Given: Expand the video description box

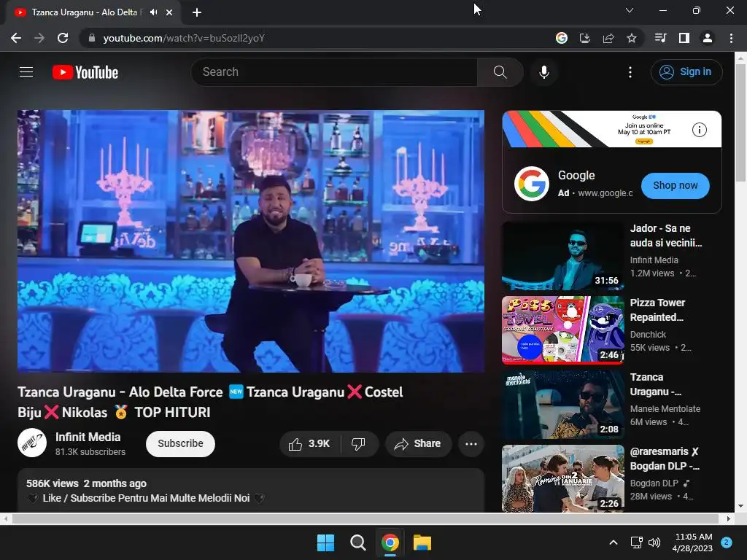Looking at the screenshot, I should coord(251,491).
